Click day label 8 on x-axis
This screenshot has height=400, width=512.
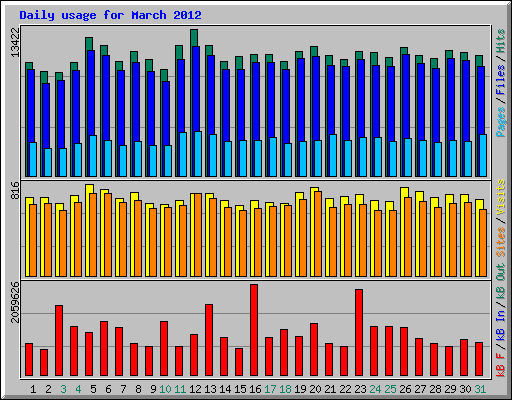coord(138,389)
